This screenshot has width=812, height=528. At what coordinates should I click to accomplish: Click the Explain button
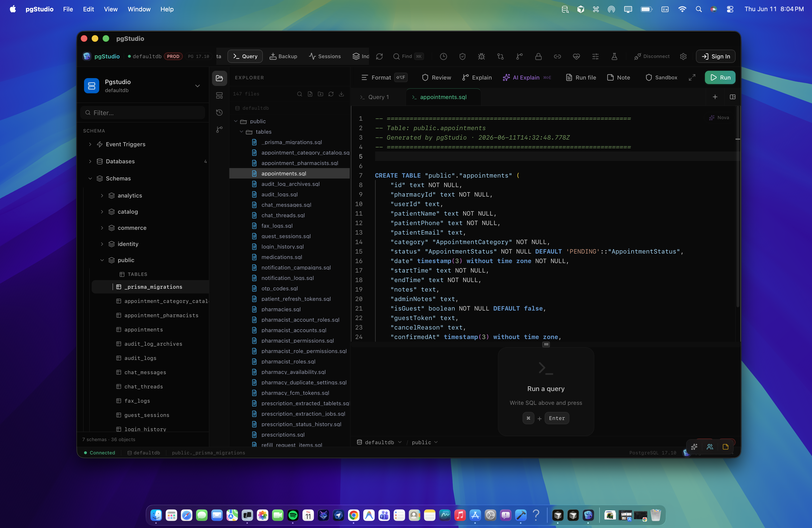(x=477, y=77)
